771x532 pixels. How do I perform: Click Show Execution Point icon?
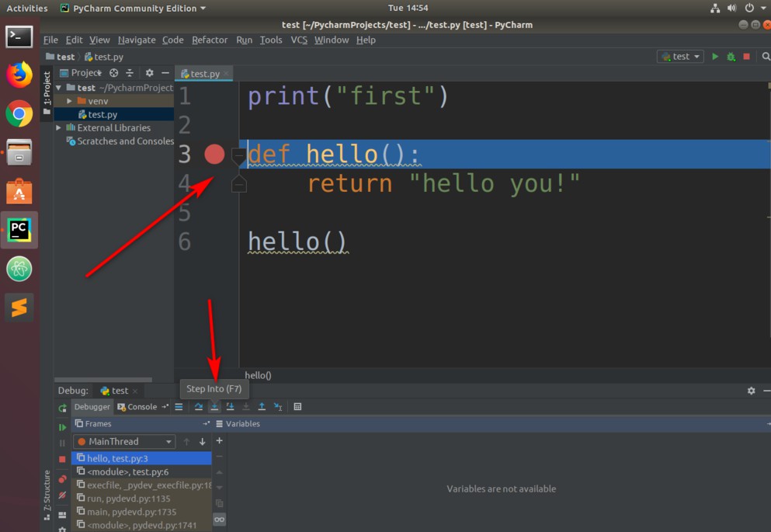[x=179, y=407]
